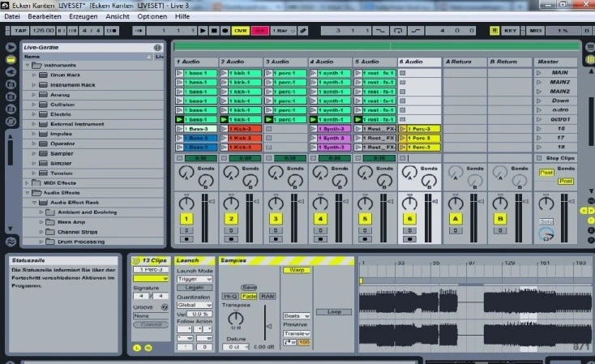Launch the MAIN scene in Master track
This screenshot has height=364, width=595.
[x=539, y=73]
